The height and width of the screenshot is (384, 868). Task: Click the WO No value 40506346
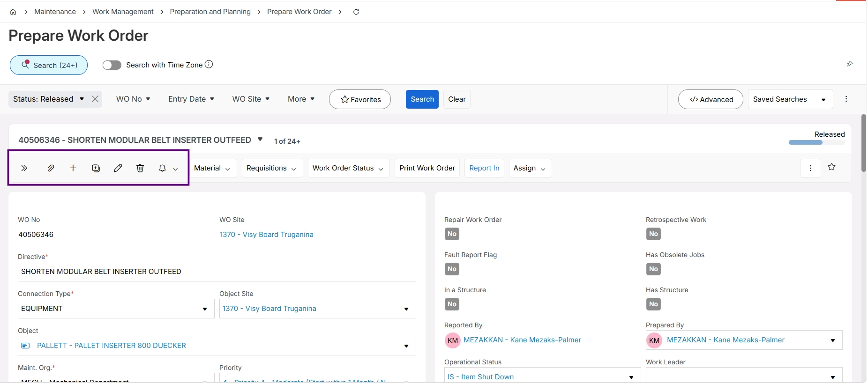(36, 235)
